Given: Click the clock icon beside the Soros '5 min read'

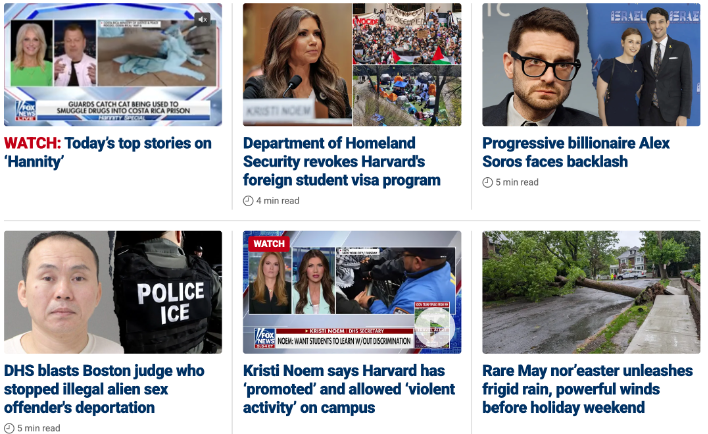Looking at the screenshot, I should (487, 182).
